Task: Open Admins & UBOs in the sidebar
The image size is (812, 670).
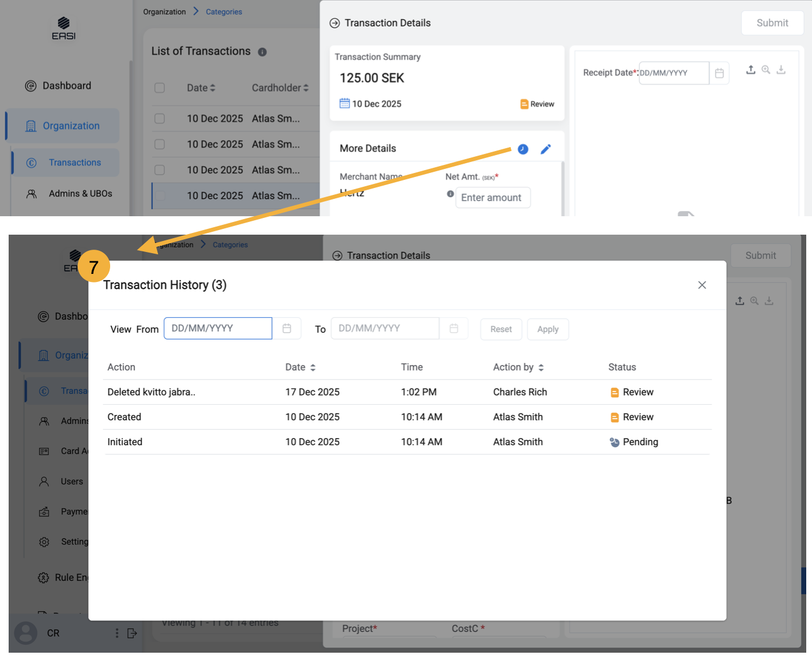Action: 80,194
